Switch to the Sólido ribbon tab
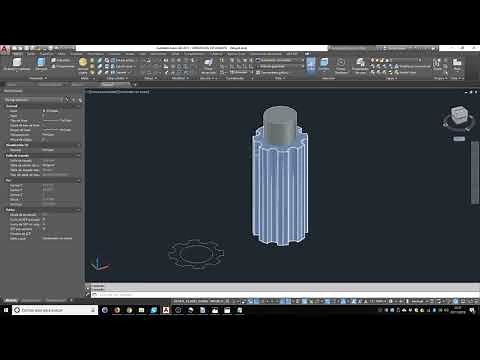480x360 pixels. (x=31, y=54)
